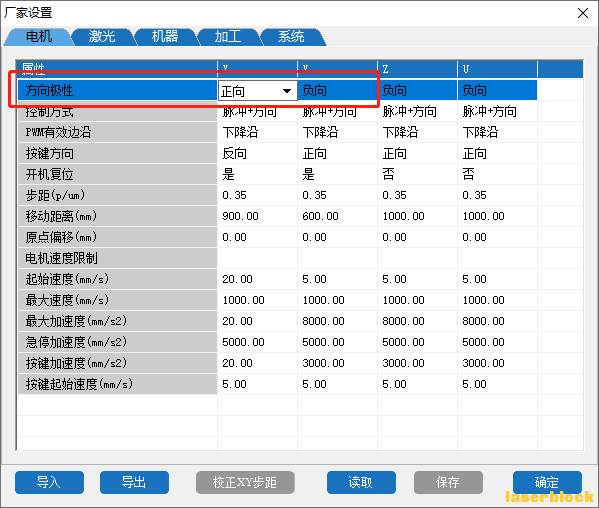This screenshot has height=508, width=599.
Task: Close the 厂家设置 dialog
Action: coord(583,13)
